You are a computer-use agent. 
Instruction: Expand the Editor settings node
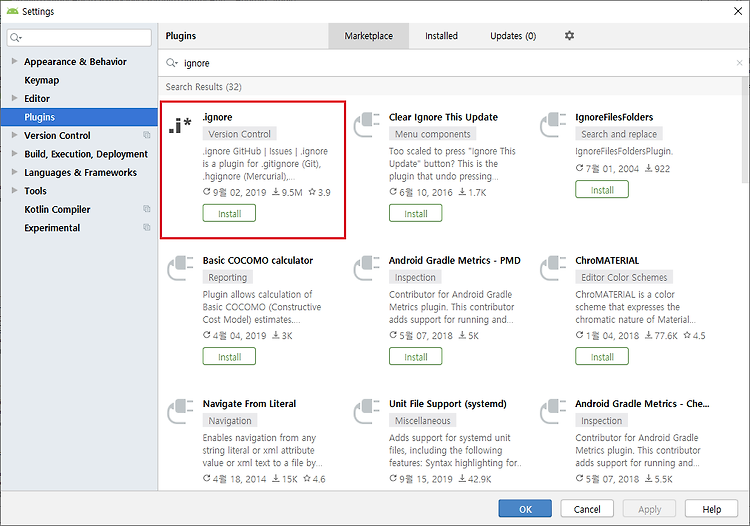(14, 98)
